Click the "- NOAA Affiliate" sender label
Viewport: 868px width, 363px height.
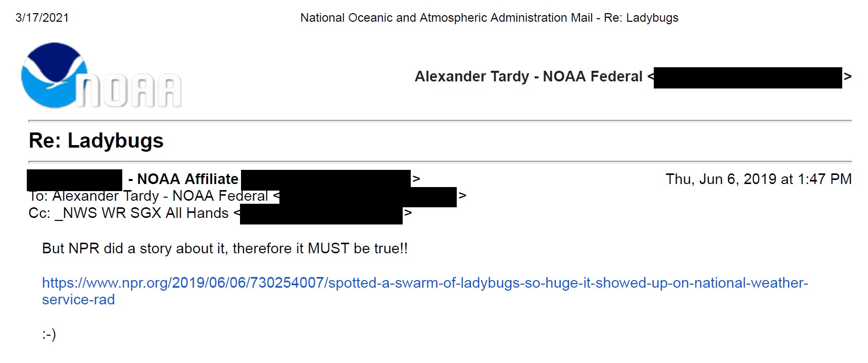(183, 179)
